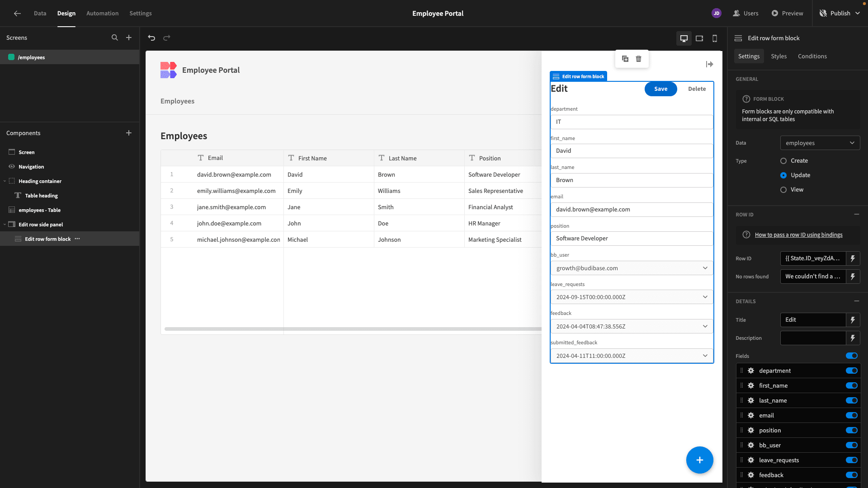The width and height of the screenshot is (868, 488).
Task: Click the JD user avatar
Action: [717, 14]
